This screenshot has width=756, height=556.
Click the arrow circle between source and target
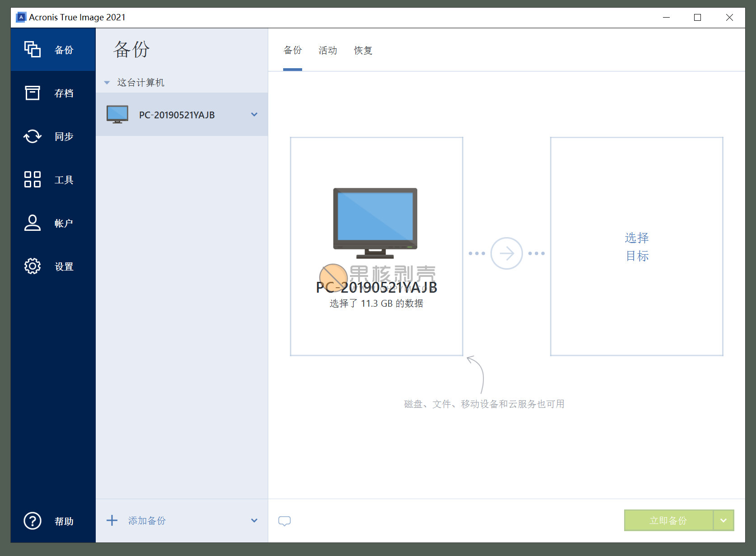click(507, 253)
